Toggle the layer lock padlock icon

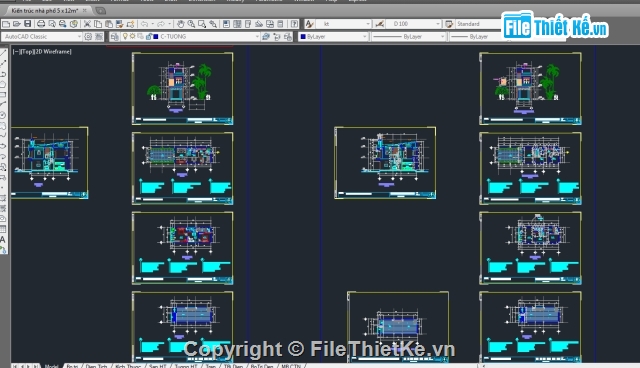tap(149, 36)
